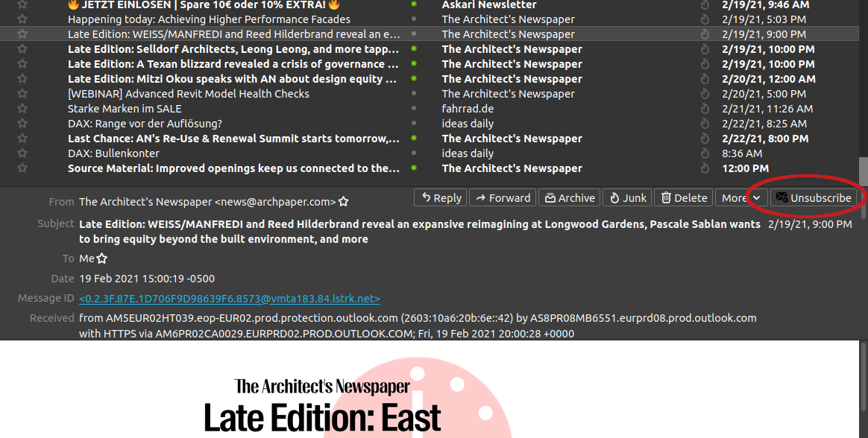This screenshot has width=868, height=438.
Task: Click junk flame icon on 'Starke Marken im SALE' row
Action: coord(705,109)
